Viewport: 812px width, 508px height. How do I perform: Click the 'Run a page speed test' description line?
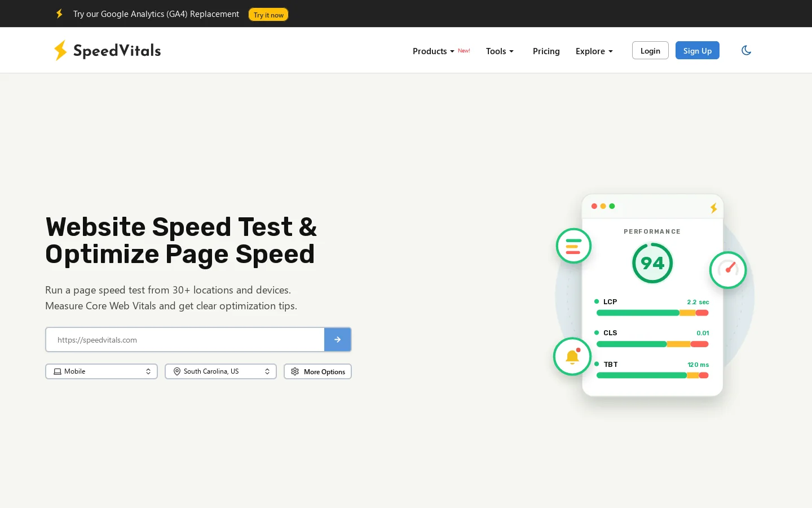168,290
